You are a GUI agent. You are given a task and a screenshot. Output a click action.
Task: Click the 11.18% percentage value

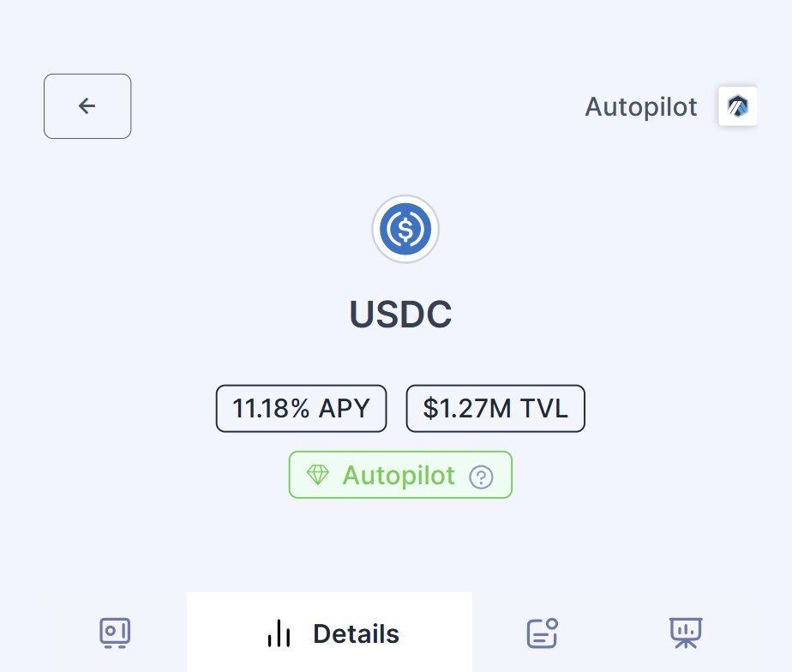tap(271, 409)
